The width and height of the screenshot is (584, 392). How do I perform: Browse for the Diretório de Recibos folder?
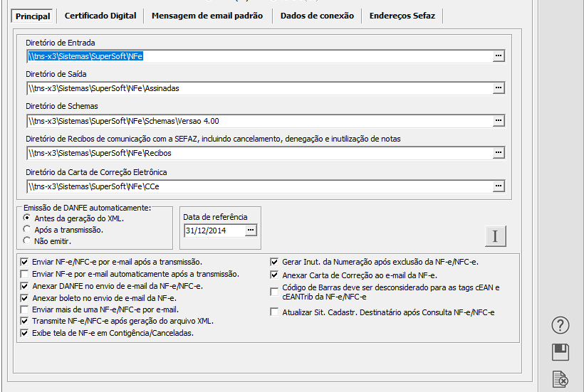[499, 153]
